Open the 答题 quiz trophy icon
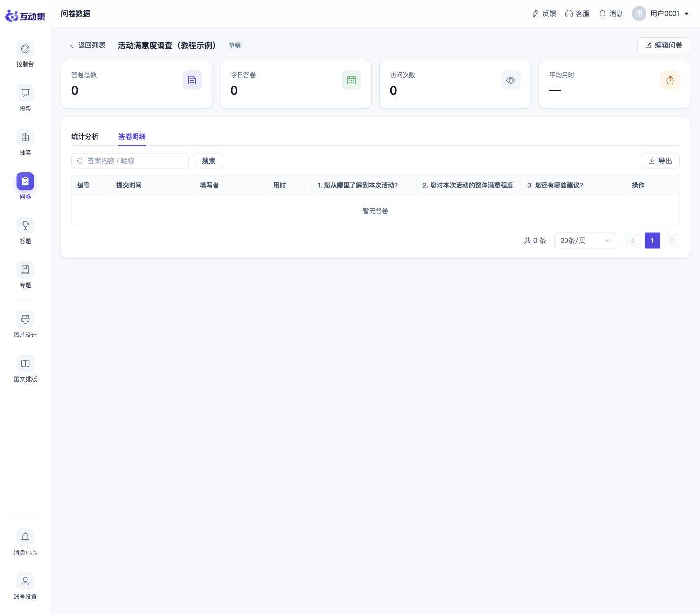The width and height of the screenshot is (700, 614). click(x=25, y=225)
